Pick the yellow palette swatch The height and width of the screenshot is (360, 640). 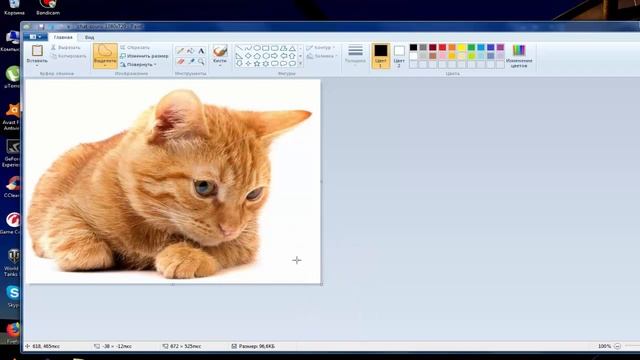pos(462,47)
